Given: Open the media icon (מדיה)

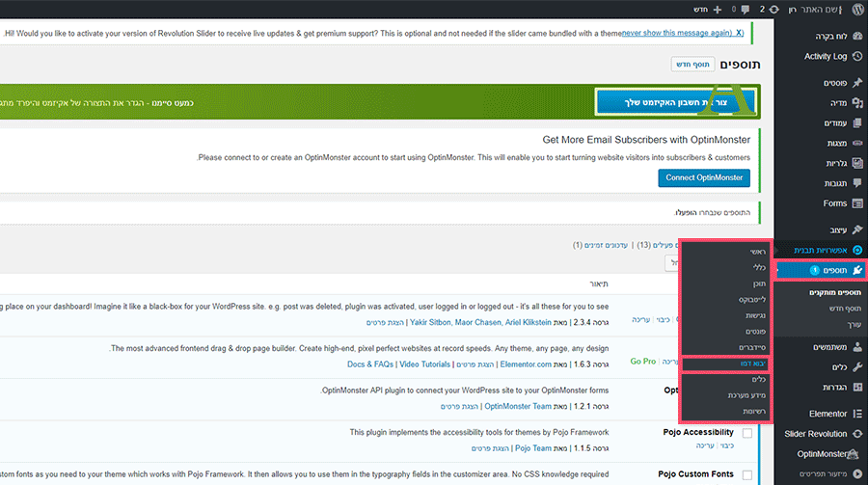Looking at the screenshot, I should point(857,102).
